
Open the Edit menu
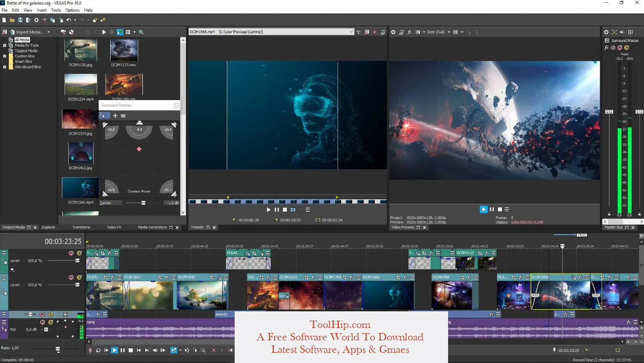pyautogui.click(x=16, y=10)
